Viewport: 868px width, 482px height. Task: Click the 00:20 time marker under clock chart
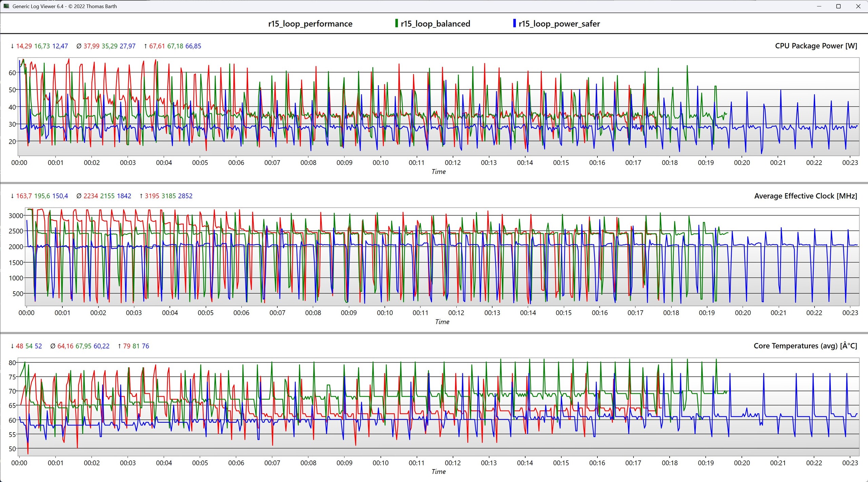click(743, 313)
